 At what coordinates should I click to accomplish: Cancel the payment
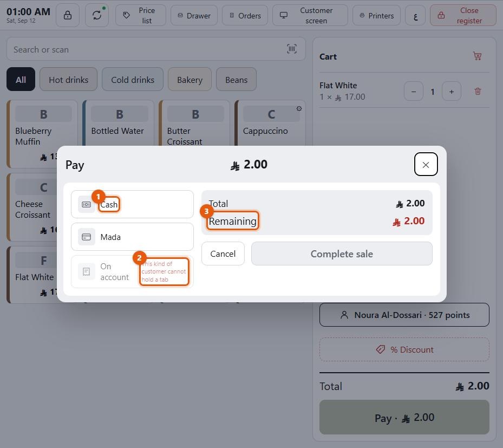click(x=223, y=254)
